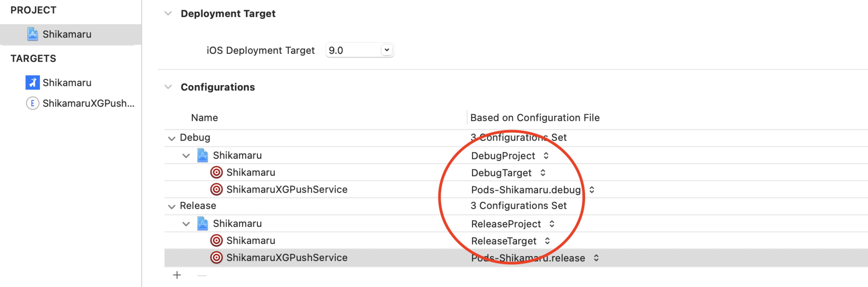This screenshot has width=868, height=287.
Task: Collapse the Debug configuration group
Action: tap(171, 138)
